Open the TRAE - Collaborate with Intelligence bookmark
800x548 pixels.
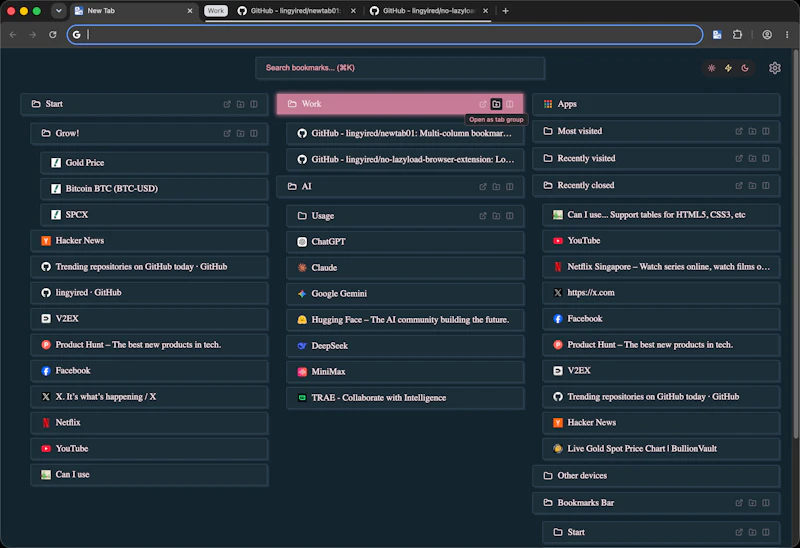click(405, 398)
